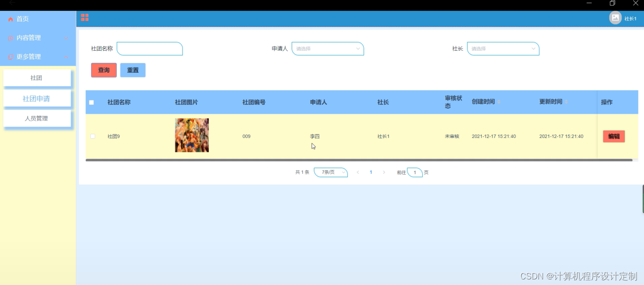The width and height of the screenshot is (644, 285).
Task: Click the 社长1 cell in table row
Action: pos(384,136)
